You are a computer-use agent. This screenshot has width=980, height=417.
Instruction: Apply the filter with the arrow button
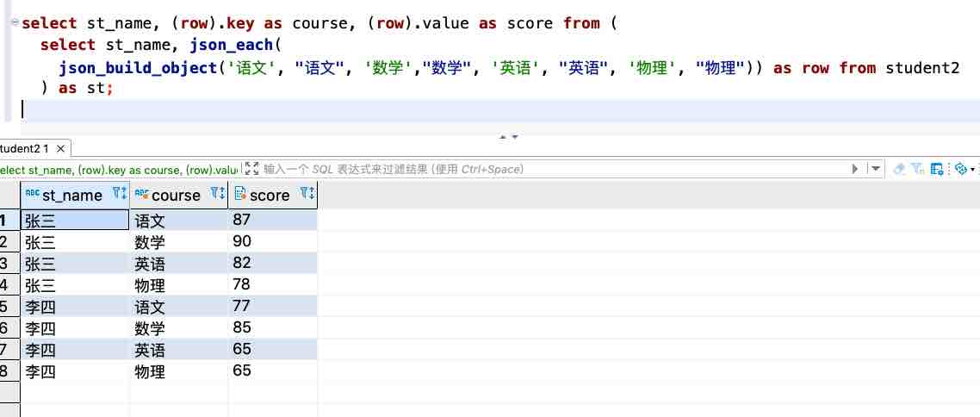coord(855,169)
